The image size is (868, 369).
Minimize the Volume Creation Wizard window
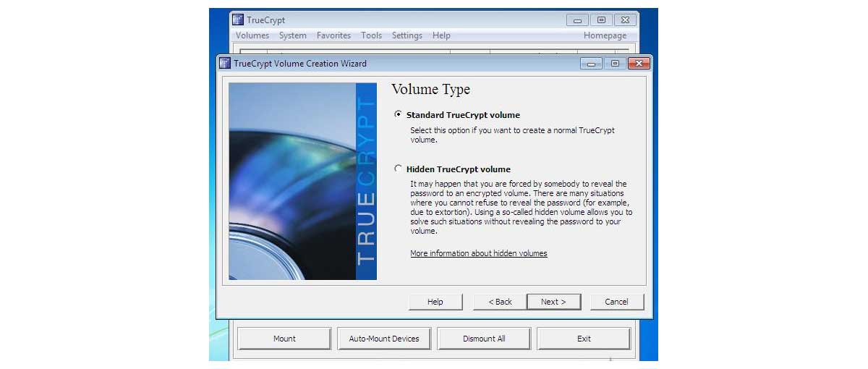click(x=592, y=64)
